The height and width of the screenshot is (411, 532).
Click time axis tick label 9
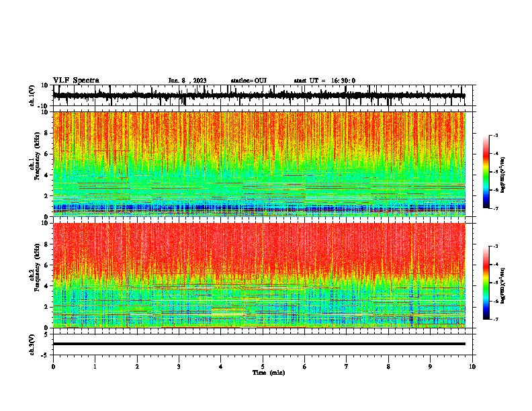430,367
